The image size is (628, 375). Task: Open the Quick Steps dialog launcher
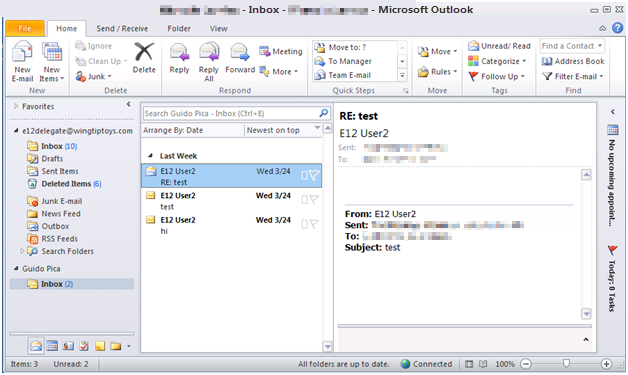click(x=405, y=91)
